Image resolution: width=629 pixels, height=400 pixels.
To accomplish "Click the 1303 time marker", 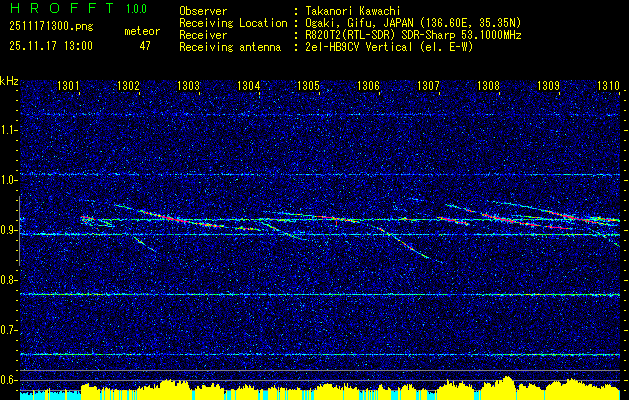I will [188, 85].
